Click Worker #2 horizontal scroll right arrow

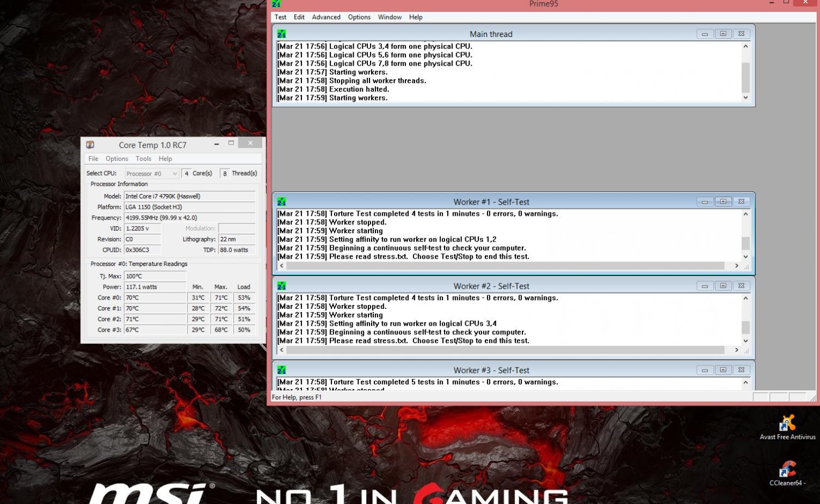pyautogui.click(x=737, y=350)
